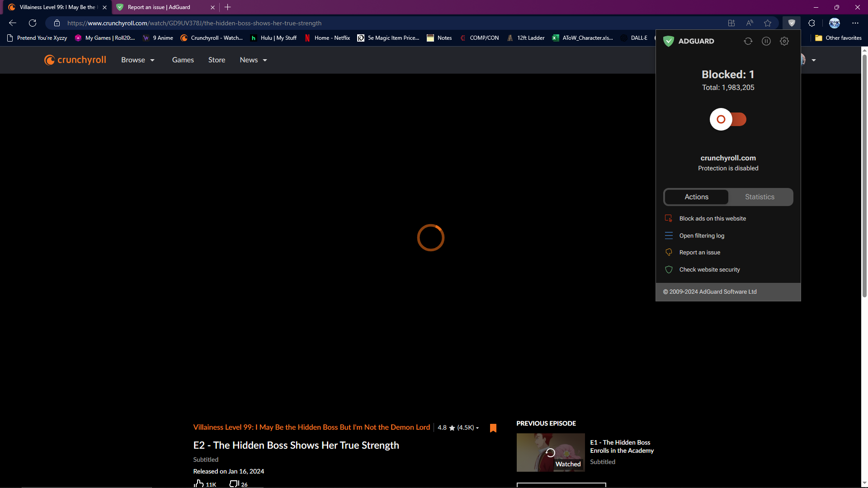The height and width of the screenshot is (488, 868).
Task: Bookmark this episode with the orange bookmark icon
Action: (493, 428)
